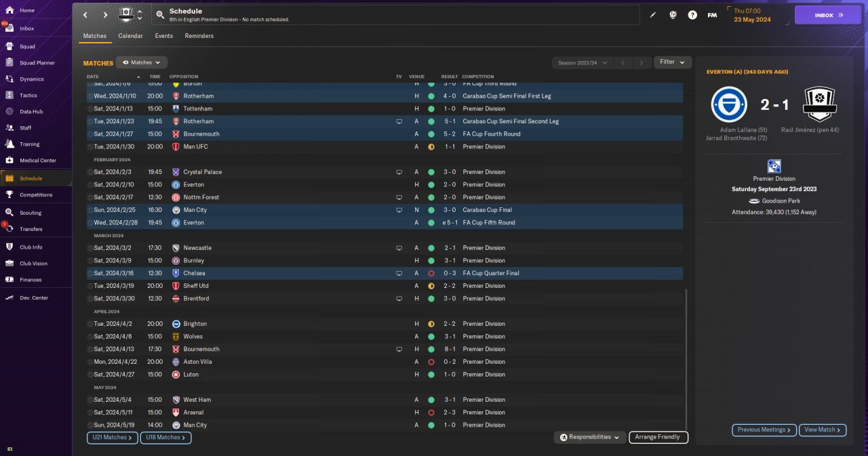Open the FM menu icon
This screenshot has height=456, width=868.
712,15
